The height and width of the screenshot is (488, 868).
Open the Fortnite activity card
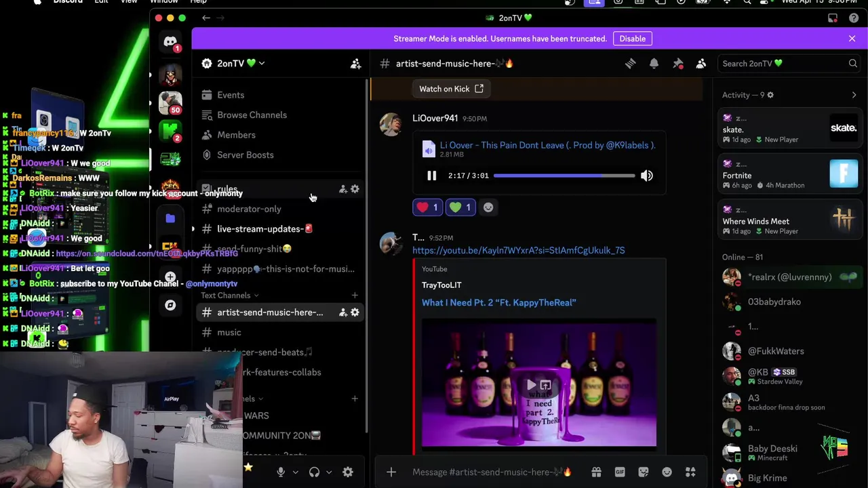point(790,174)
